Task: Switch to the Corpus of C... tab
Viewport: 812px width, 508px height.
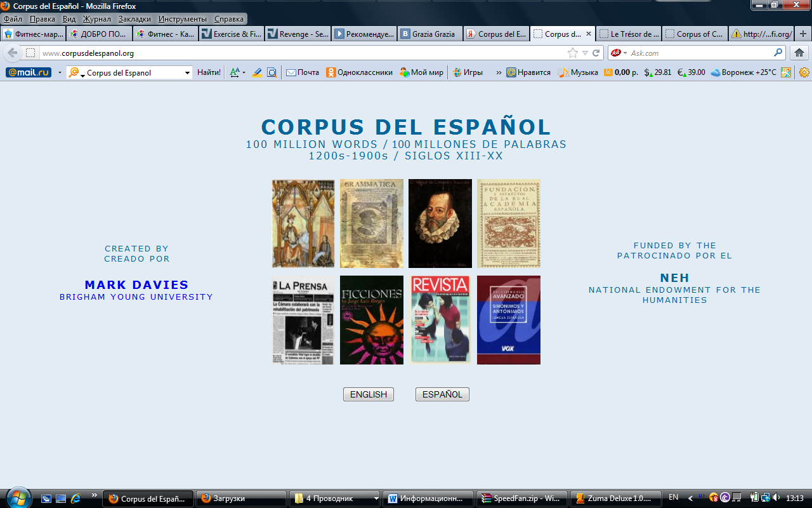Action: [695, 34]
